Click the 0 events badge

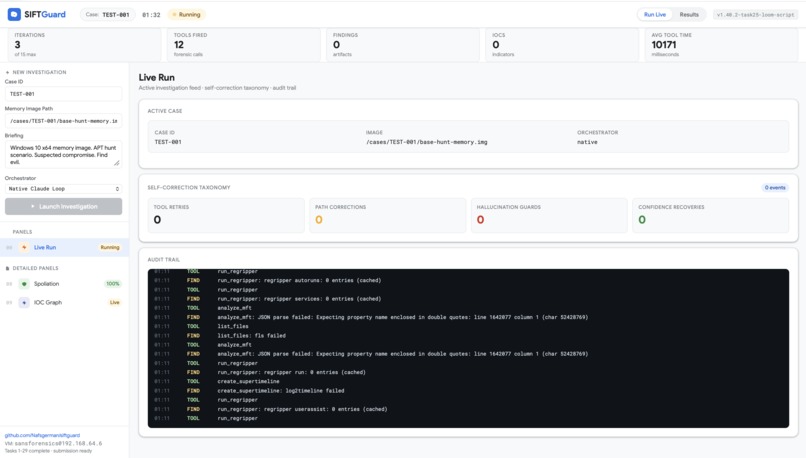click(775, 188)
